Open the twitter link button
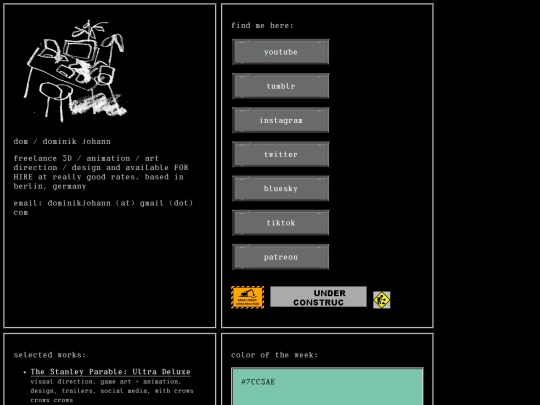The width and height of the screenshot is (540, 405). tap(281, 154)
